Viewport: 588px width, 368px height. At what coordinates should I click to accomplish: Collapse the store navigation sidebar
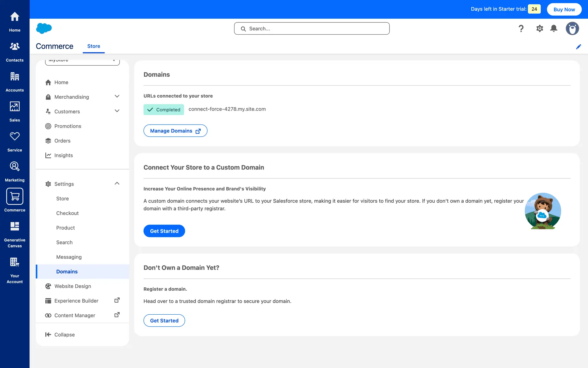click(60, 335)
